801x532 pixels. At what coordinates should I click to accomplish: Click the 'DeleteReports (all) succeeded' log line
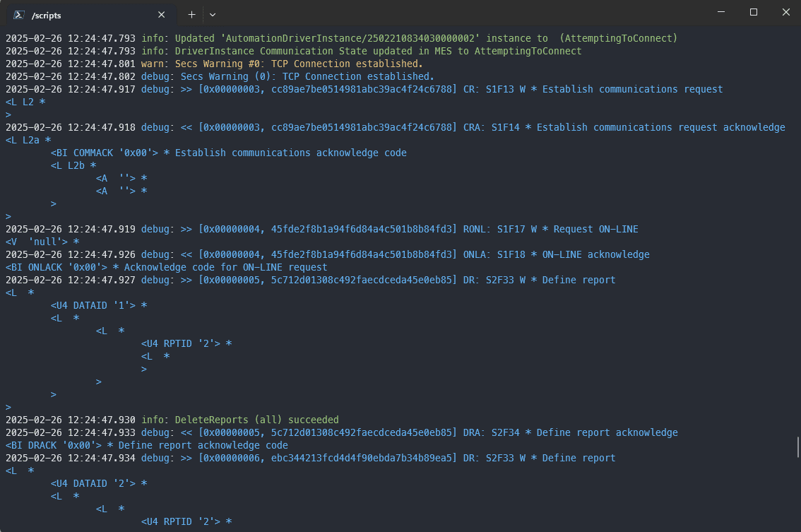tap(240, 420)
